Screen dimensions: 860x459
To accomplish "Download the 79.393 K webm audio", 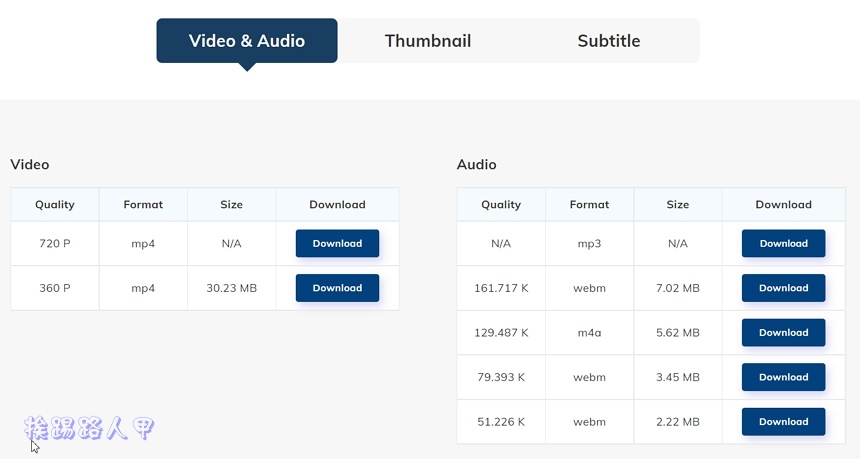I will pos(783,377).
